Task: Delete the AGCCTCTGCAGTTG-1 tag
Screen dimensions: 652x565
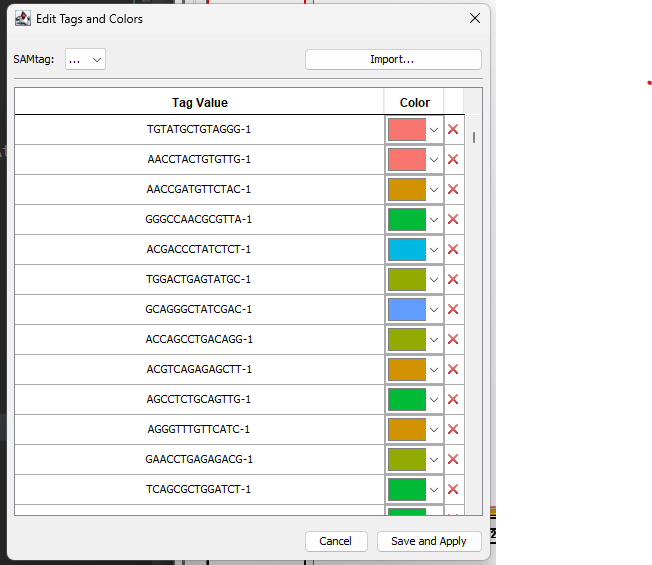Action: coord(453,400)
